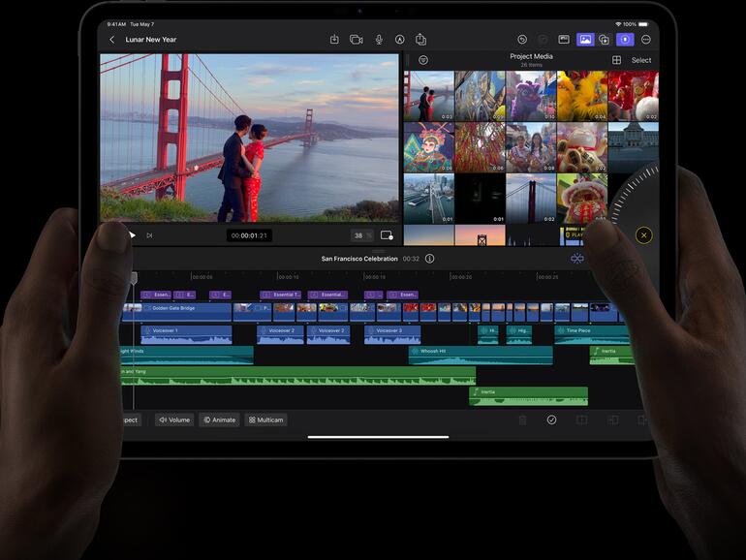746x560 pixels.
Task: Select the Night Winds audio clip
Action: click(x=186, y=356)
